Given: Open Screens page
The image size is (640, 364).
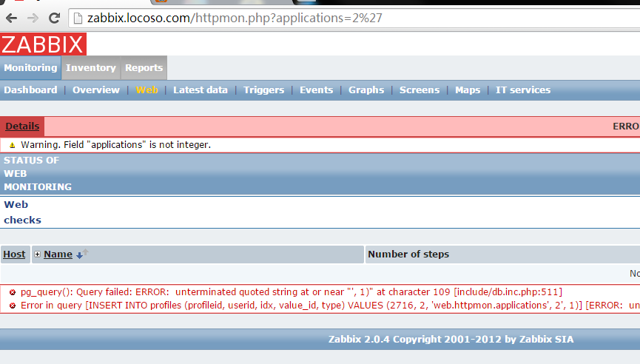Looking at the screenshot, I should coord(420,90).
